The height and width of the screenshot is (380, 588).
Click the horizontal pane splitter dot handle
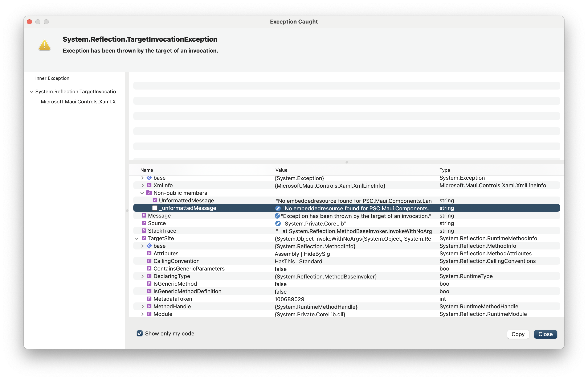[347, 162]
